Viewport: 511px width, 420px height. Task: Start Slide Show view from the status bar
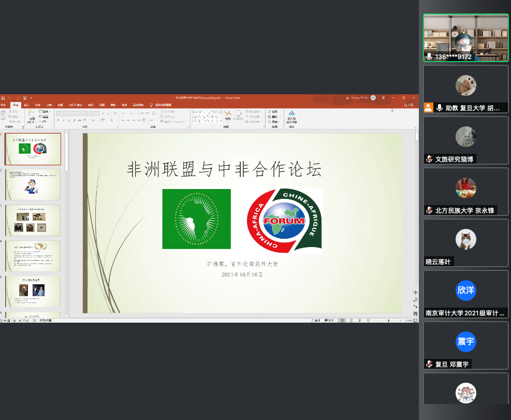(x=368, y=321)
